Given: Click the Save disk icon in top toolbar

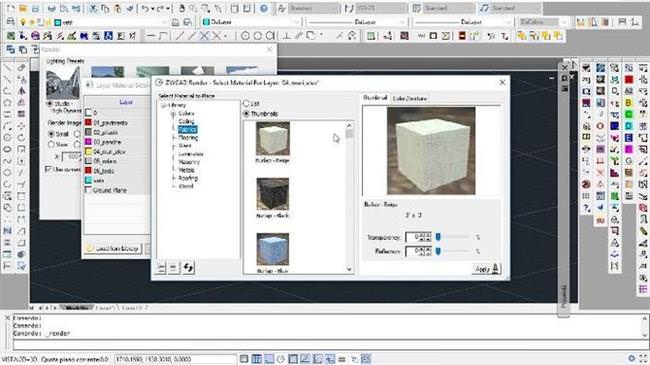Looking at the screenshot, I should [35, 8].
